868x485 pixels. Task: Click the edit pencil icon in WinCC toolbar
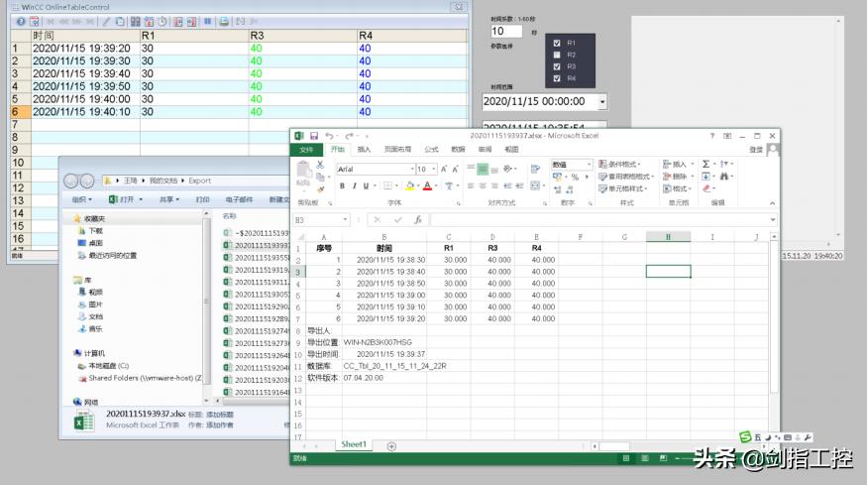coord(106,22)
